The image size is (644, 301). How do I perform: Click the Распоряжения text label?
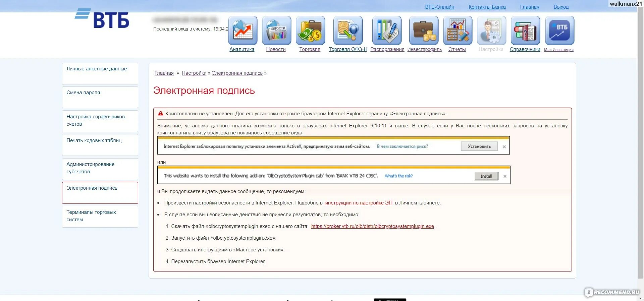pyautogui.click(x=387, y=49)
